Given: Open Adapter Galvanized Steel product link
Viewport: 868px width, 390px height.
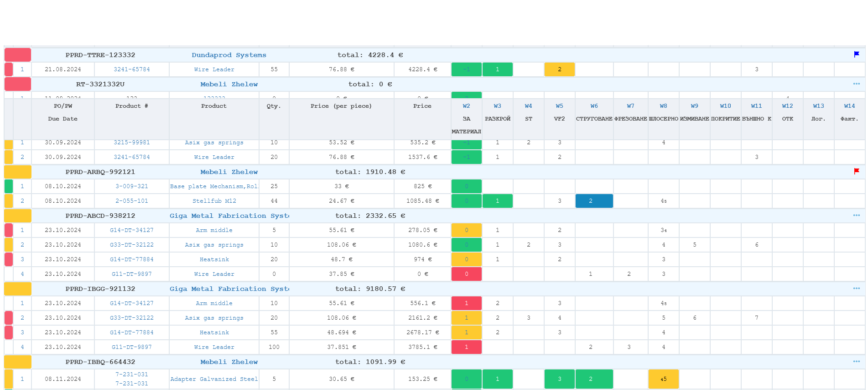Looking at the screenshot, I should click(x=214, y=379).
